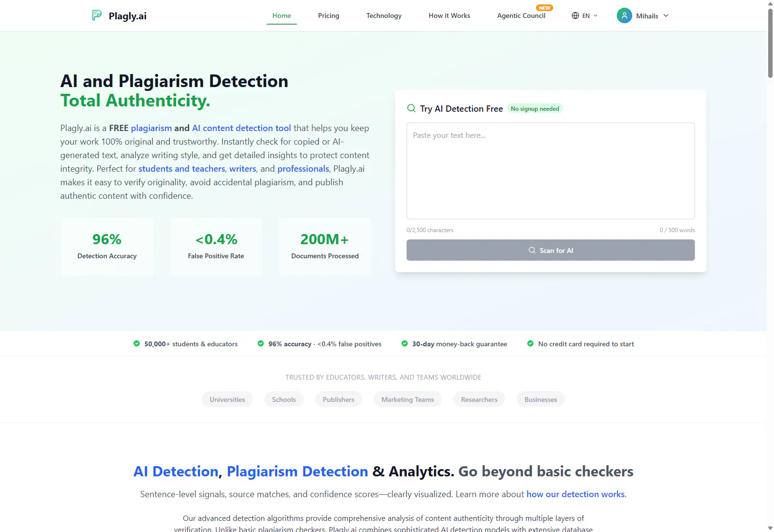Click the check icon beside No credit card required
774x532 pixels.
pos(530,343)
